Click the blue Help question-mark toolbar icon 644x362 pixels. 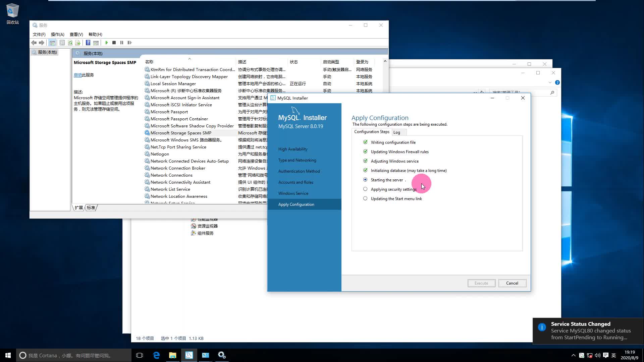(88, 43)
